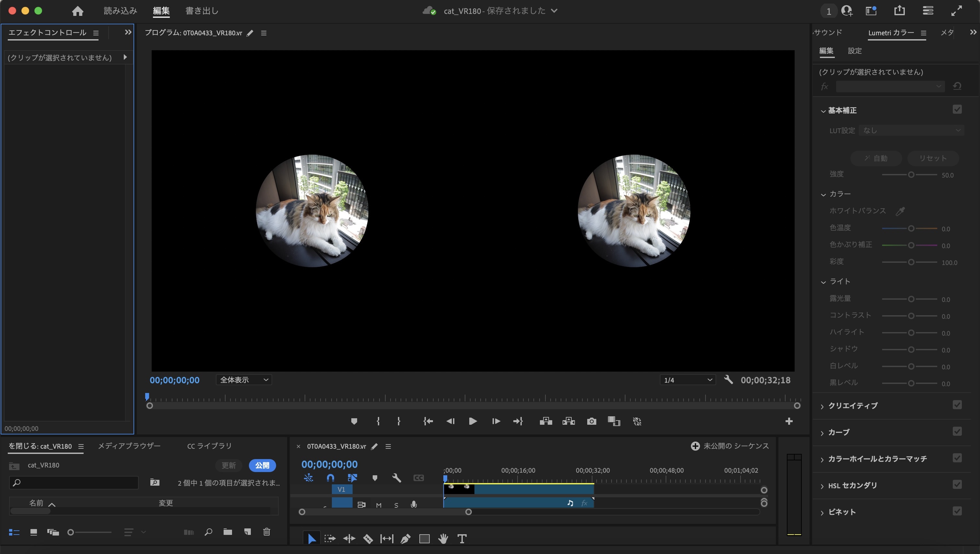The height and width of the screenshot is (554, 980).
Task: Click the project search input field
Action: tap(74, 482)
